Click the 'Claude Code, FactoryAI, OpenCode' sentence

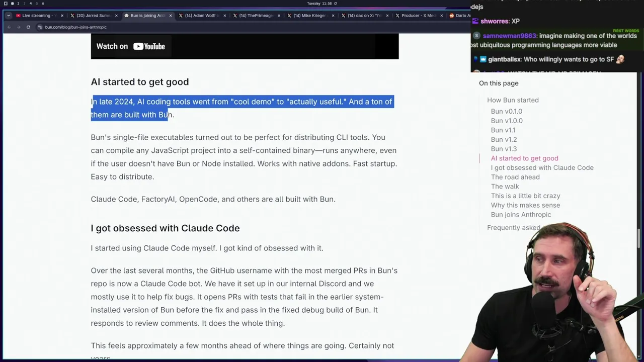tap(213, 199)
